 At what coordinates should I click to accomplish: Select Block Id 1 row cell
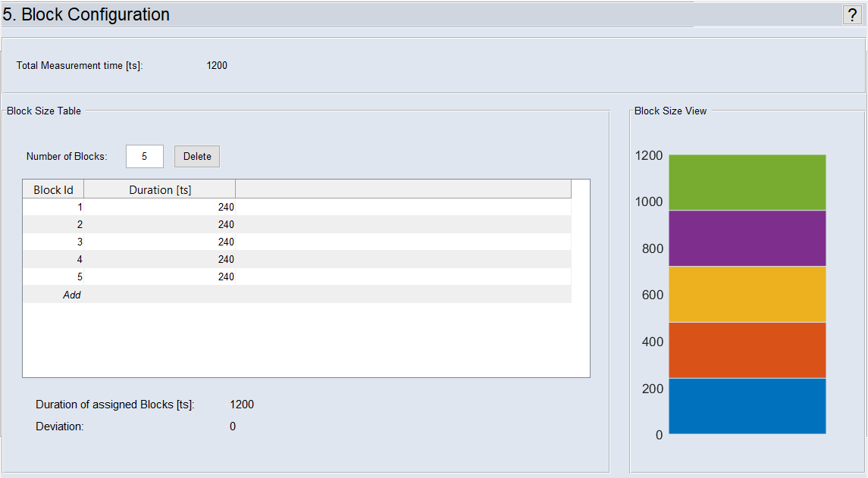(53, 207)
